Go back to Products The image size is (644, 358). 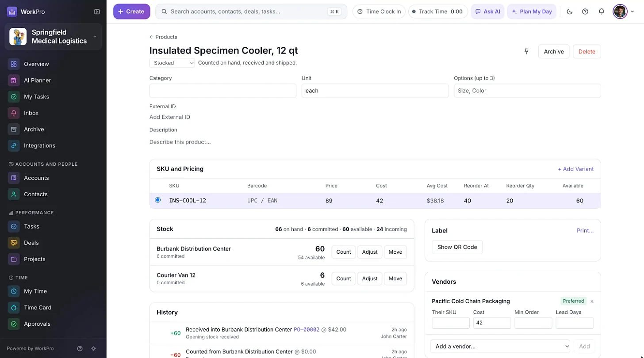[x=163, y=37]
